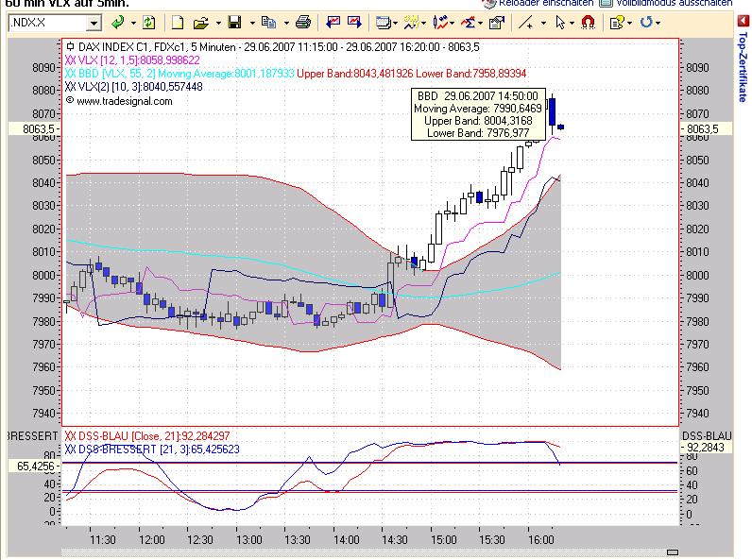The width and height of the screenshot is (752, 560).
Task: Click the Vollbildmodus ausschalten link
Action: tap(674, 3)
